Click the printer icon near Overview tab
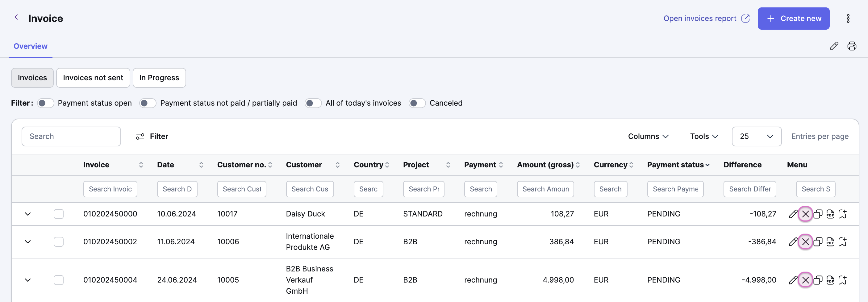Screen dimensions: 868x302 852,46
